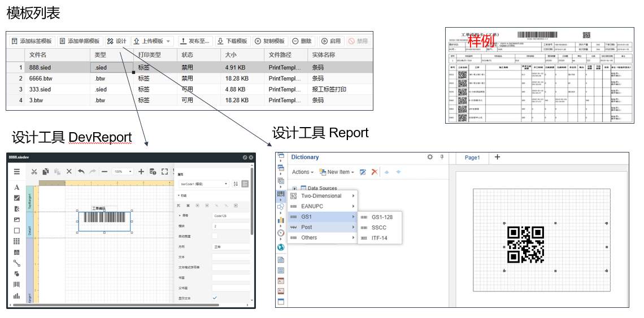This screenshot has width=644, height=318.
Task: Select the Line tool in DevReport toolbox
Action: pos(17,263)
